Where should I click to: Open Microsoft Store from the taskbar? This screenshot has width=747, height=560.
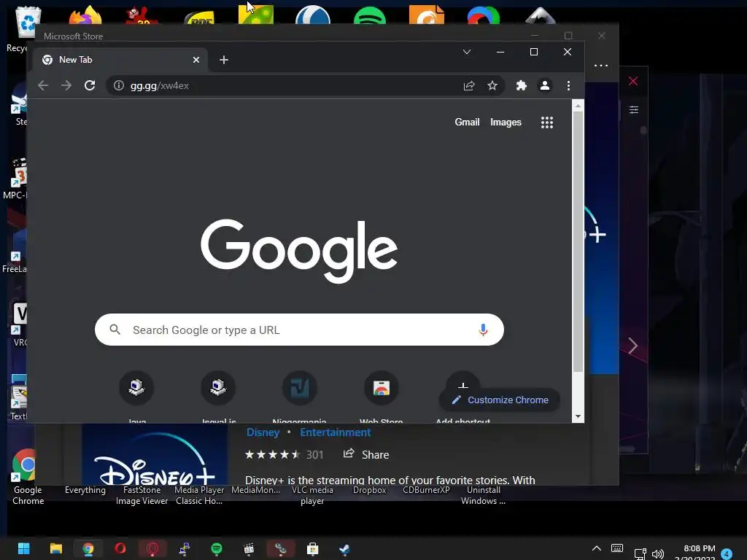(312, 548)
